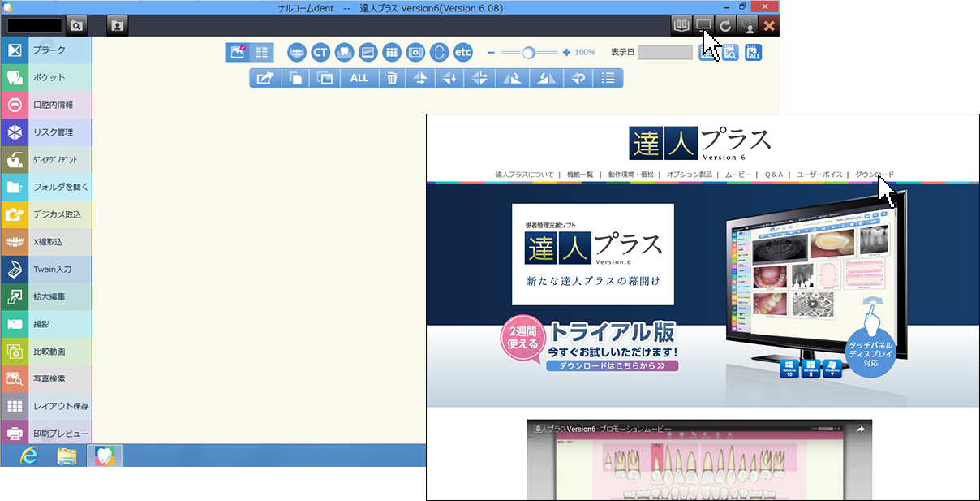Click the promotion movie video thumbnail

pyautogui.click(x=699, y=460)
